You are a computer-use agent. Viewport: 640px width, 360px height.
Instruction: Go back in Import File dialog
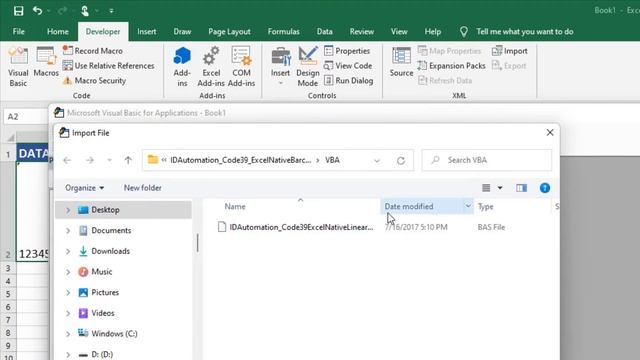(x=67, y=160)
